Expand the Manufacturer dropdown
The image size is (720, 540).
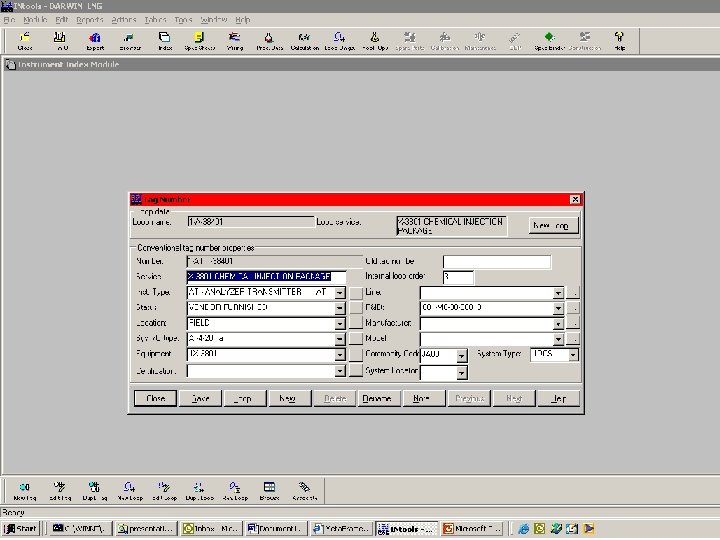click(x=558, y=324)
